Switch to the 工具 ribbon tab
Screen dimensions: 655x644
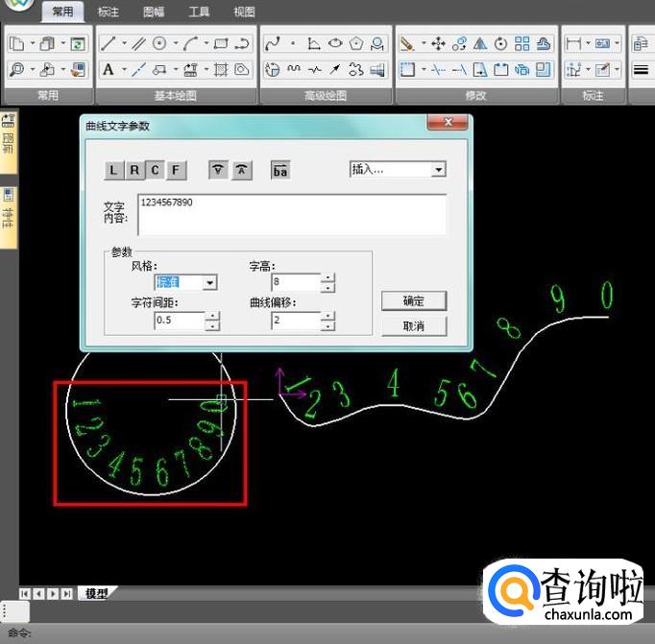pos(199,12)
